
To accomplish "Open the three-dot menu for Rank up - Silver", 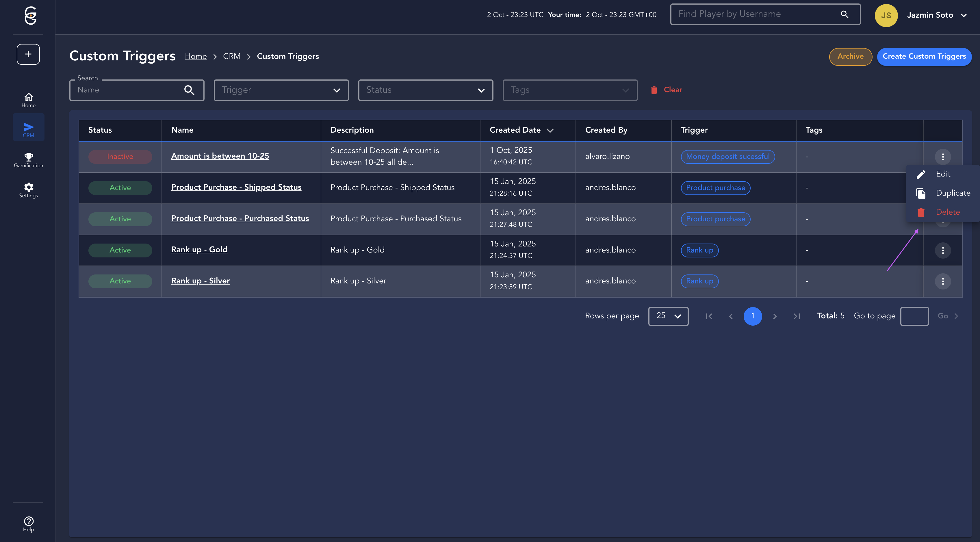I will tap(943, 281).
